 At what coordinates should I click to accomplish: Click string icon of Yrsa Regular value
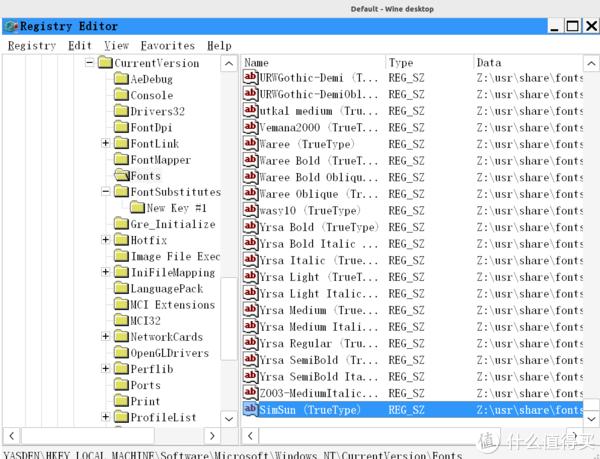tap(250, 343)
